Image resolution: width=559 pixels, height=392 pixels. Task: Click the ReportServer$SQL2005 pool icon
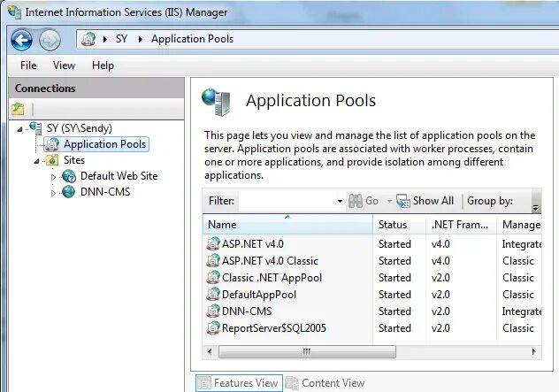click(213, 327)
